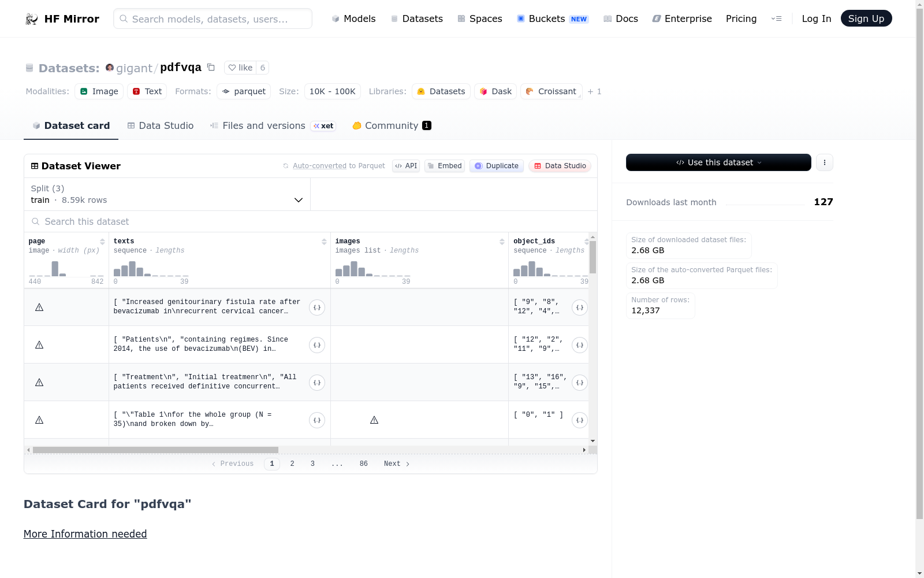Expand the texts cell for "Patients" row
Viewport: 924px width, 578px height.
point(317,345)
